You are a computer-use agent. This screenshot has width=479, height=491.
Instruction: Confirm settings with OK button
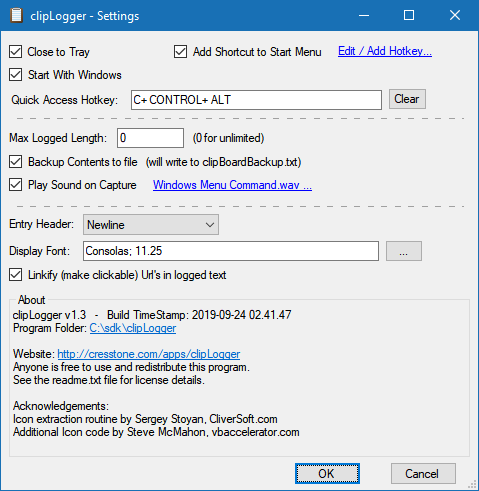pyautogui.click(x=327, y=473)
